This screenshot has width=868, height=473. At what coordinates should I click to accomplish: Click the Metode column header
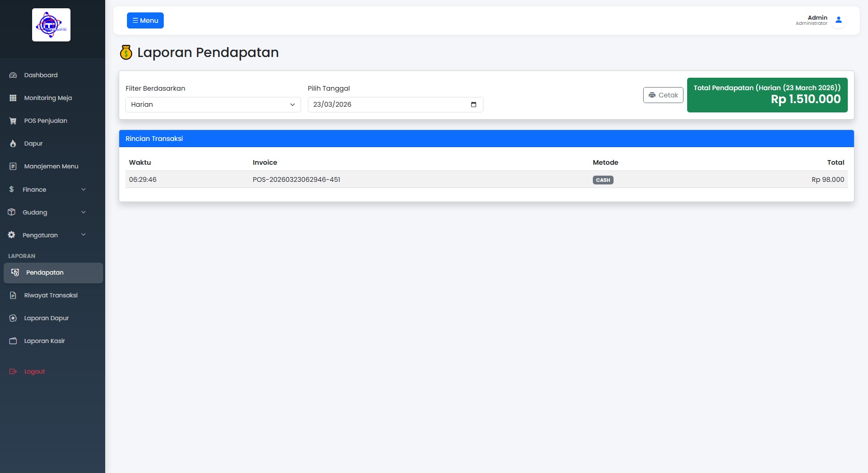605,163
